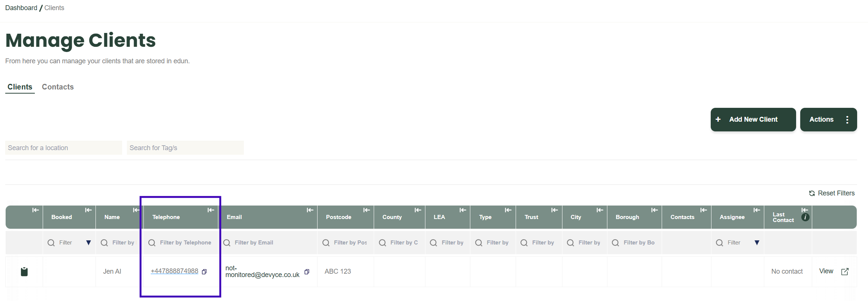Image resolution: width=868 pixels, height=301 pixels.
Task: Collapse the Booked column using its header icon
Action: click(x=88, y=210)
